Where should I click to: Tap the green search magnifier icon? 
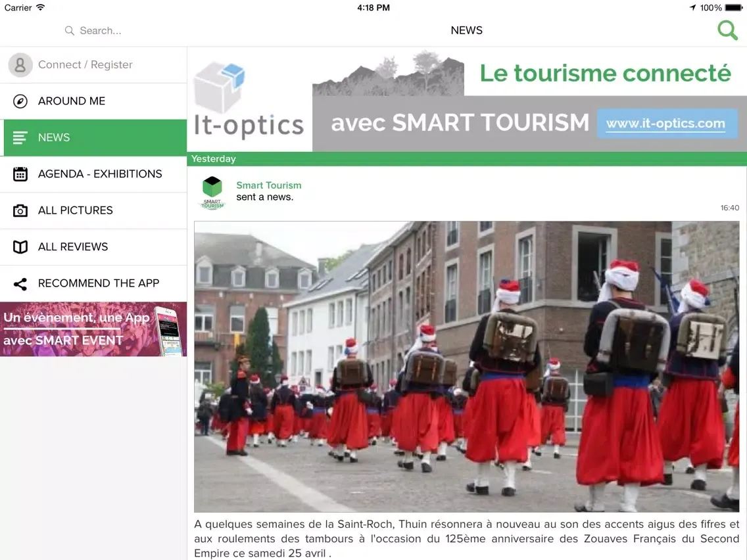[727, 30]
